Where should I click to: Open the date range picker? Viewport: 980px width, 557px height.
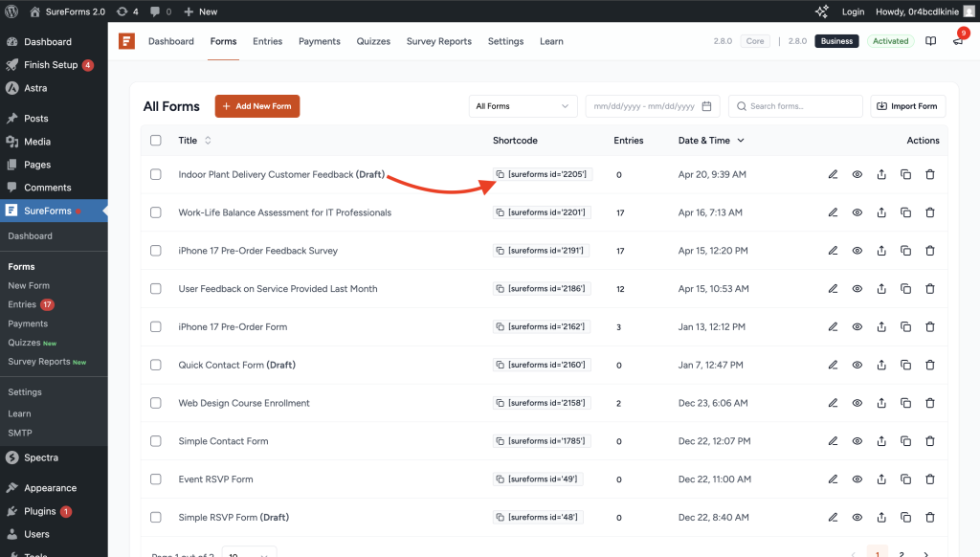[653, 106]
